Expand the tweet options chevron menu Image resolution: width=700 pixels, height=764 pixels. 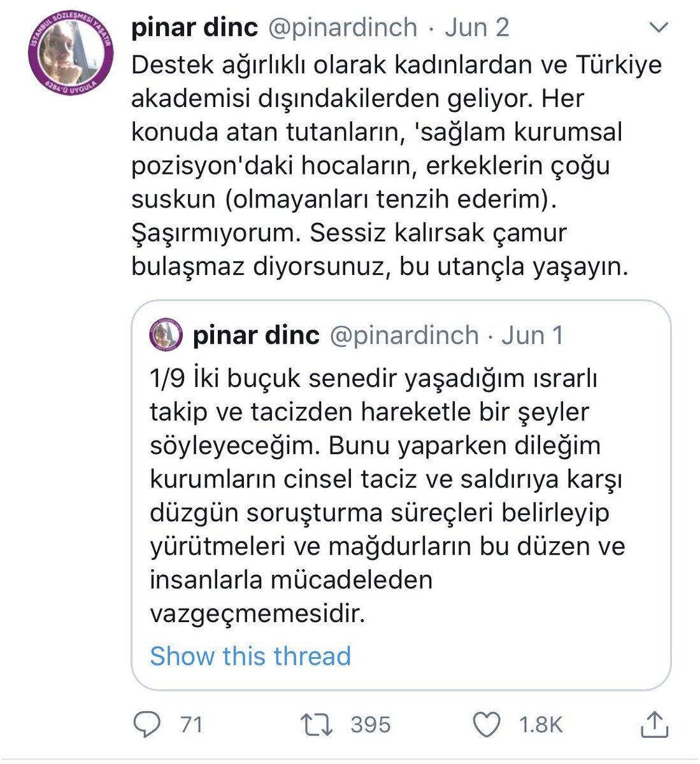coord(658,28)
